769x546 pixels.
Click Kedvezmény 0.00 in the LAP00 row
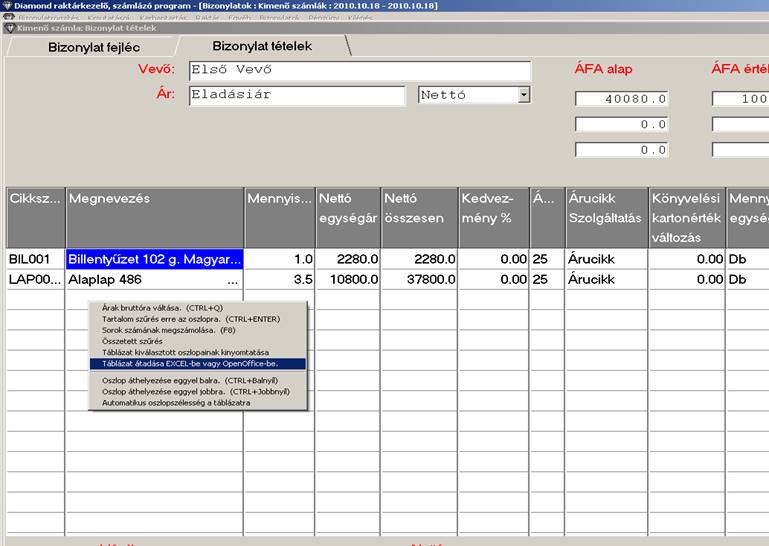(x=494, y=280)
